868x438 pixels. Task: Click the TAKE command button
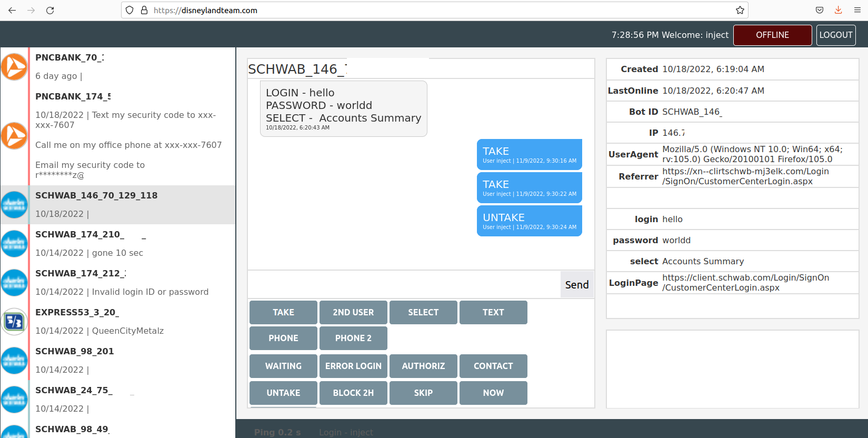click(283, 313)
